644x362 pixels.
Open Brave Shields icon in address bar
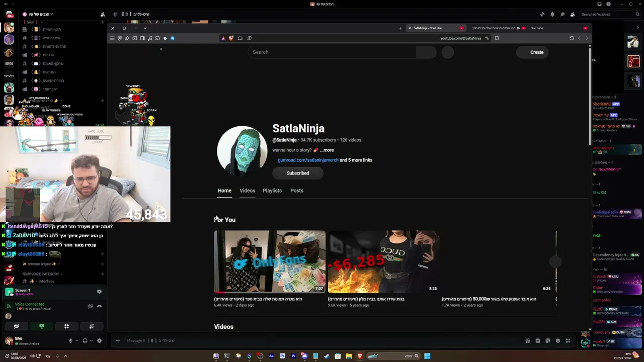231,38
